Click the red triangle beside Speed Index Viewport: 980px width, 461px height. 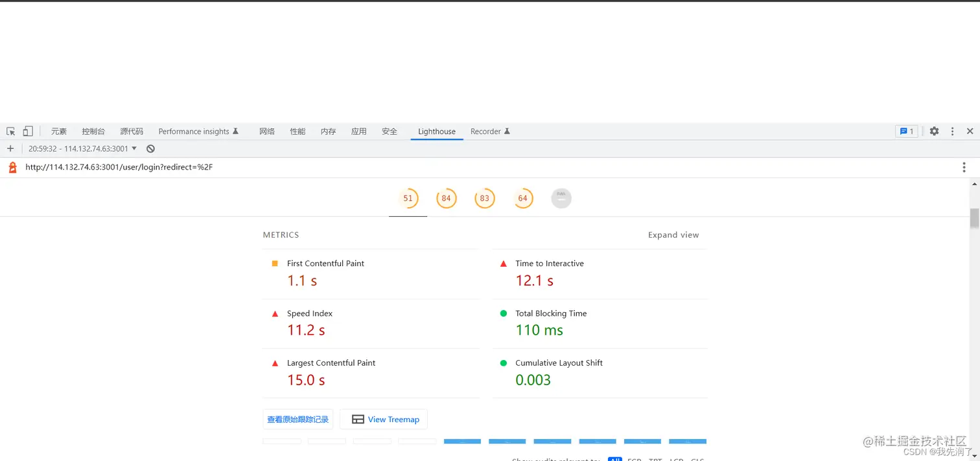tap(275, 313)
